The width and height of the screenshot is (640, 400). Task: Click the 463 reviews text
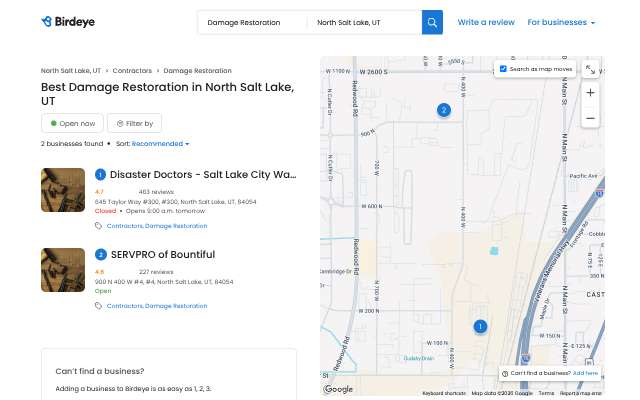pos(156,192)
